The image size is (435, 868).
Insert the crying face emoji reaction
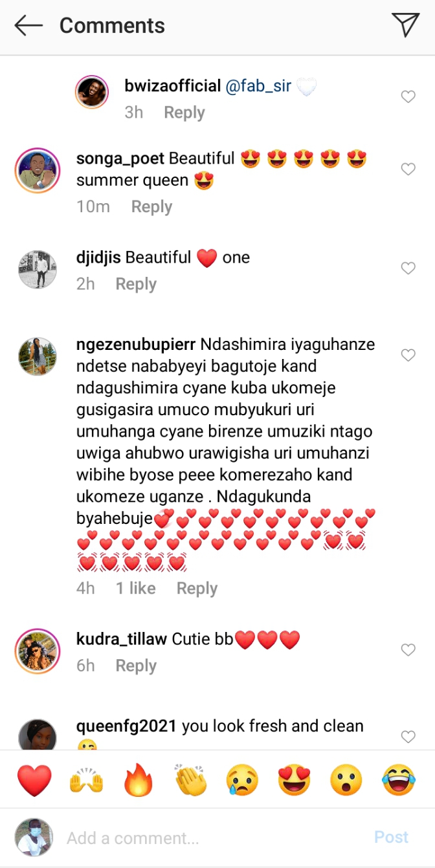[x=243, y=780]
